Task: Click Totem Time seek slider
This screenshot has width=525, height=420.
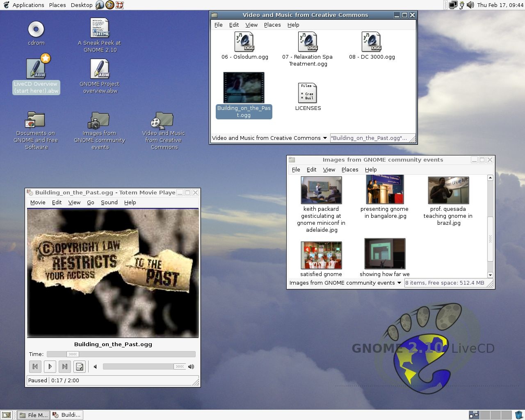Action: click(121, 354)
